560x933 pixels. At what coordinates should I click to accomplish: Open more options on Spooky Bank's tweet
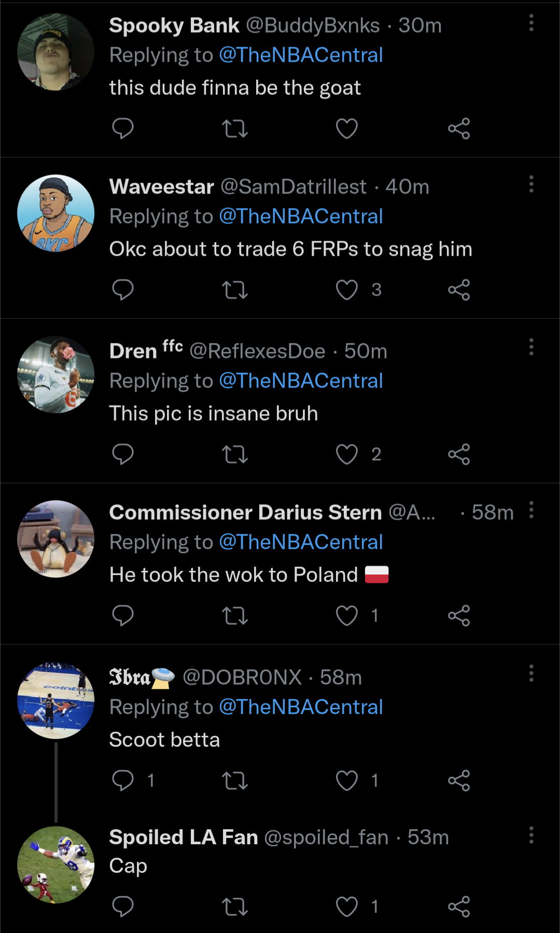[x=531, y=23]
